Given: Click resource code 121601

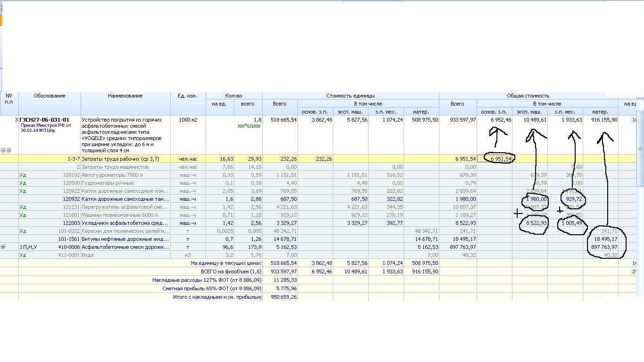Looking at the screenshot, I should pyautogui.click(x=72, y=215).
